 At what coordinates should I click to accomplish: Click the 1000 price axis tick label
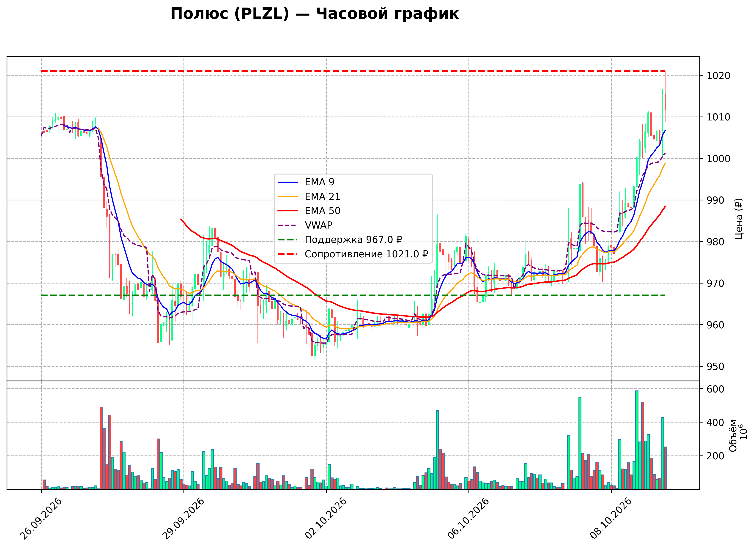click(x=718, y=159)
